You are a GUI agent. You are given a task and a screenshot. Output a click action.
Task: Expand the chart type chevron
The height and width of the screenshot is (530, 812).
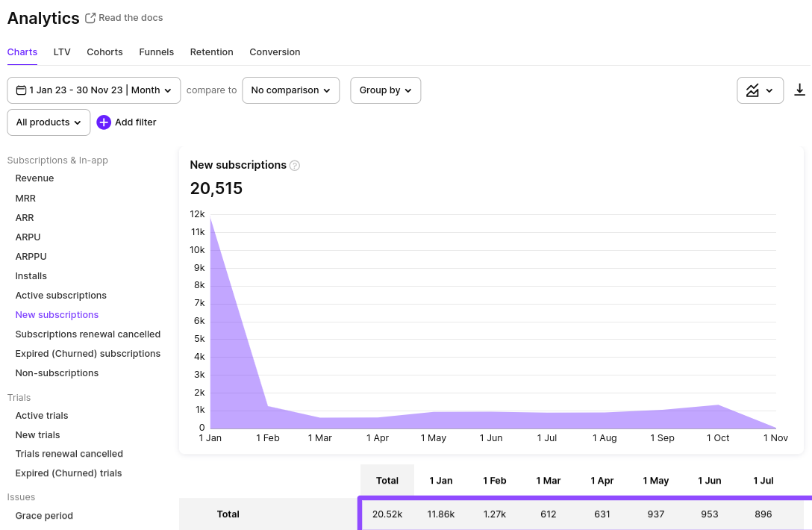point(769,90)
